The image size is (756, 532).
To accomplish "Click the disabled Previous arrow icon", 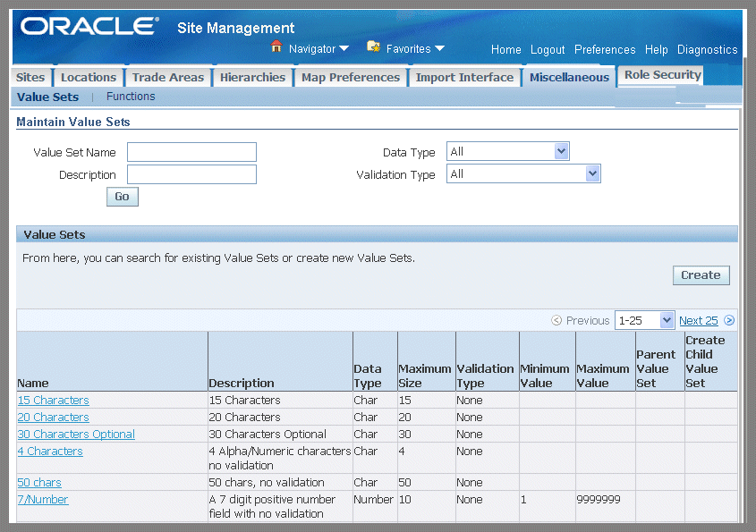I will click(556, 320).
